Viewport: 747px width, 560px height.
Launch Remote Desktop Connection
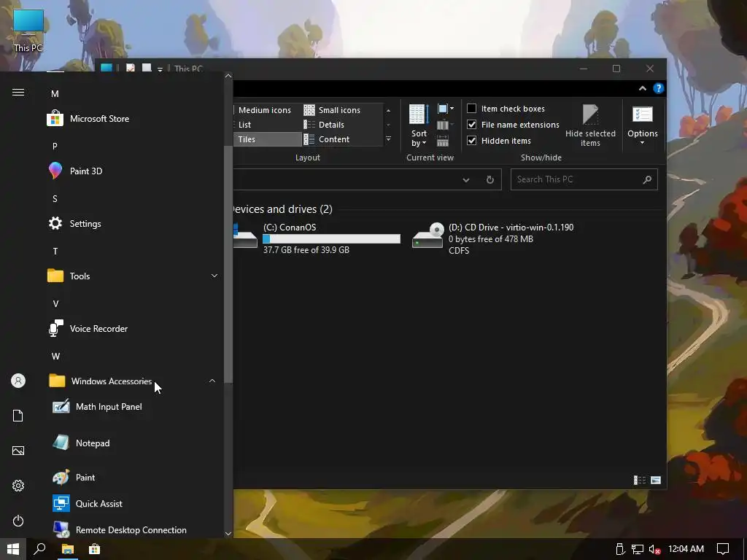(132, 529)
